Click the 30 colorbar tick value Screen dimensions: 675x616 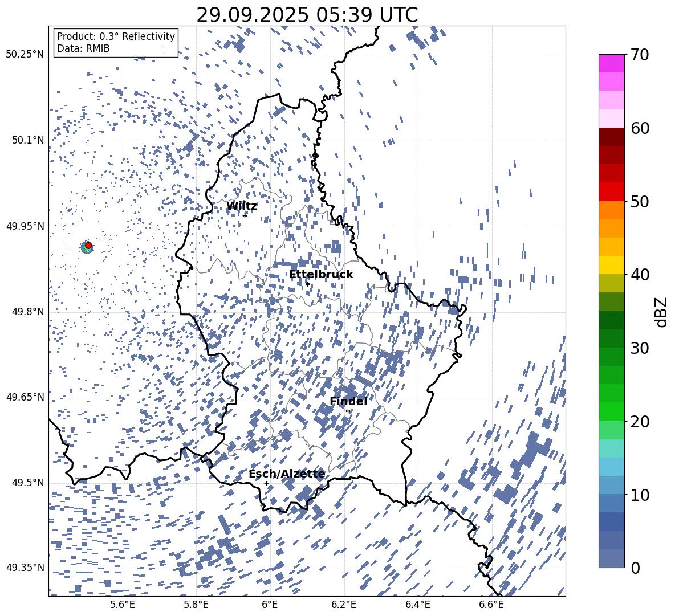coord(640,348)
